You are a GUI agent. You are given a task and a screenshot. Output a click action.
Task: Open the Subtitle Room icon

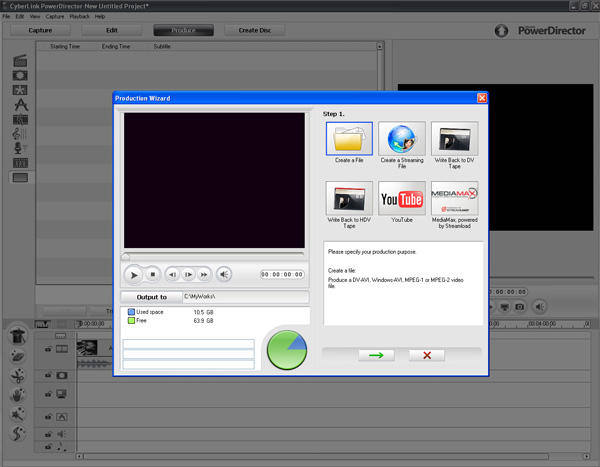pos(20,178)
